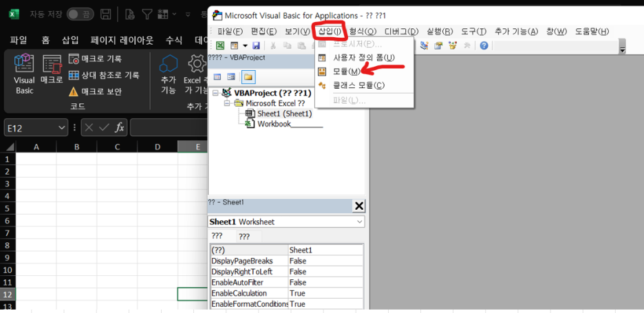Click the document icon beside the filter funnel

tap(130, 14)
